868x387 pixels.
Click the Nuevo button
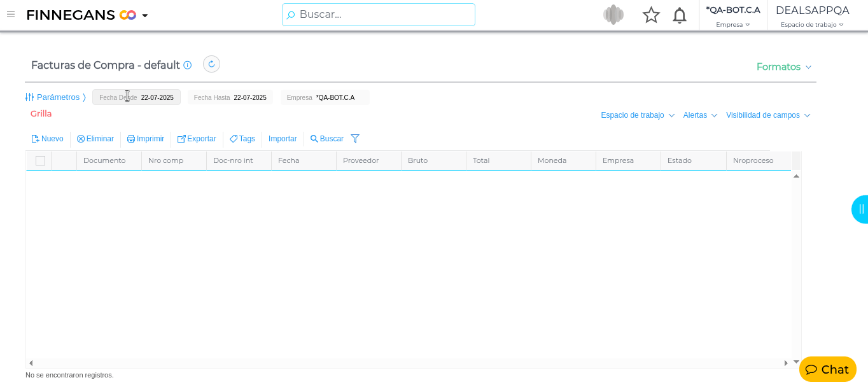(x=48, y=139)
